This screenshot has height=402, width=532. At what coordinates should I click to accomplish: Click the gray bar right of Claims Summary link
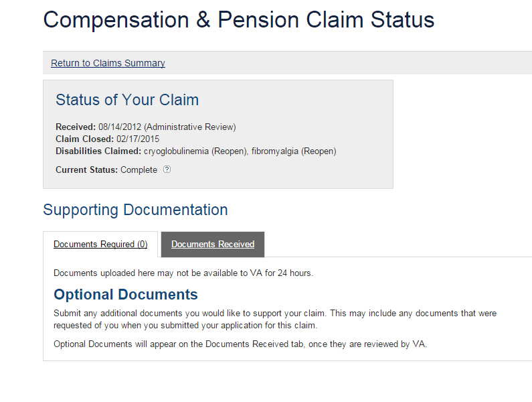(348, 63)
